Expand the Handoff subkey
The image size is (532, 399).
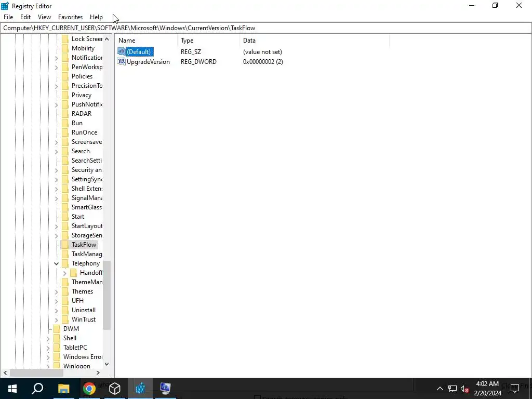click(x=65, y=273)
